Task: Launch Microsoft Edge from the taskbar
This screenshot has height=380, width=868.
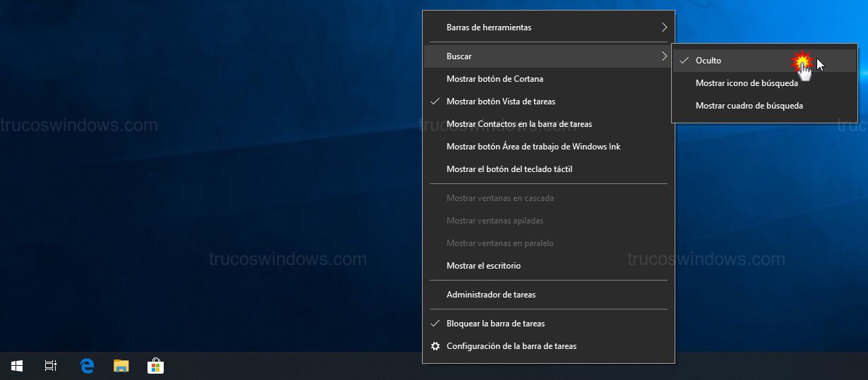Action: (87, 366)
